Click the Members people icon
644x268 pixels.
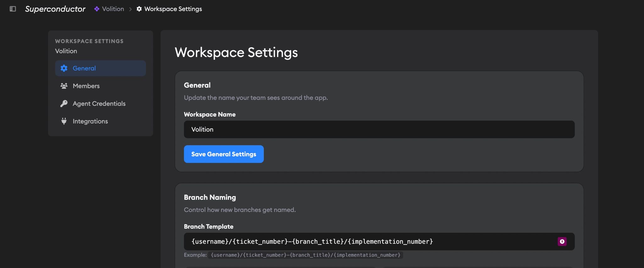64,86
